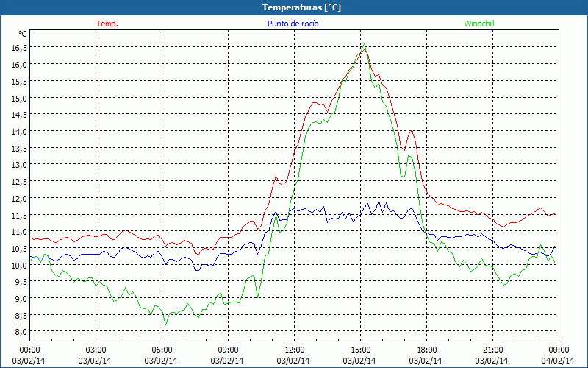Click the 16,0 y-axis value
The height and width of the screenshot is (368, 588).
[20, 65]
